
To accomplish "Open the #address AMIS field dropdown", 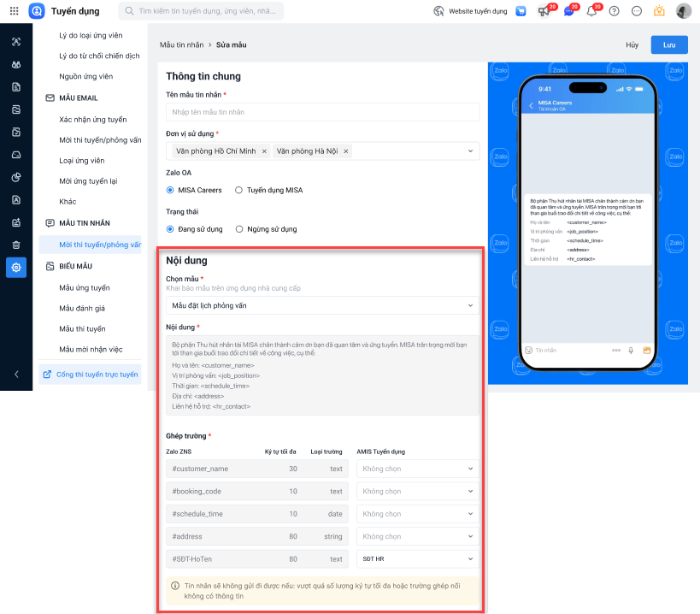I will pos(418,536).
